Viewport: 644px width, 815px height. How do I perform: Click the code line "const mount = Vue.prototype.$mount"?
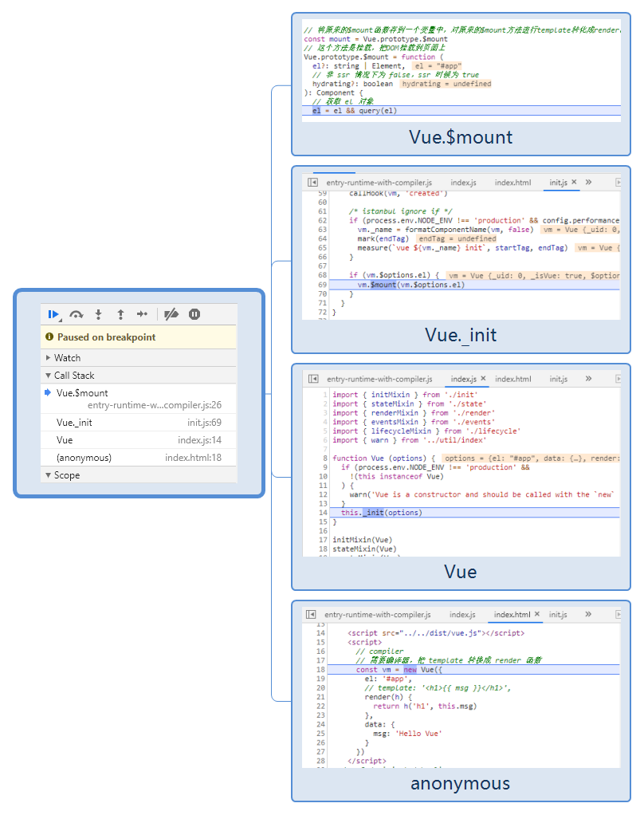coord(375,39)
